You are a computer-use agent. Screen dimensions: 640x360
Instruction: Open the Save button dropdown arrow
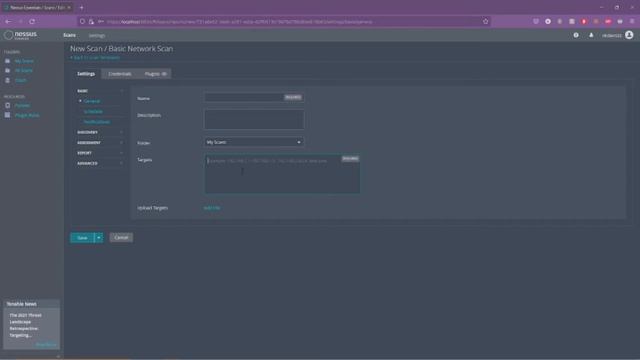point(99,238)
